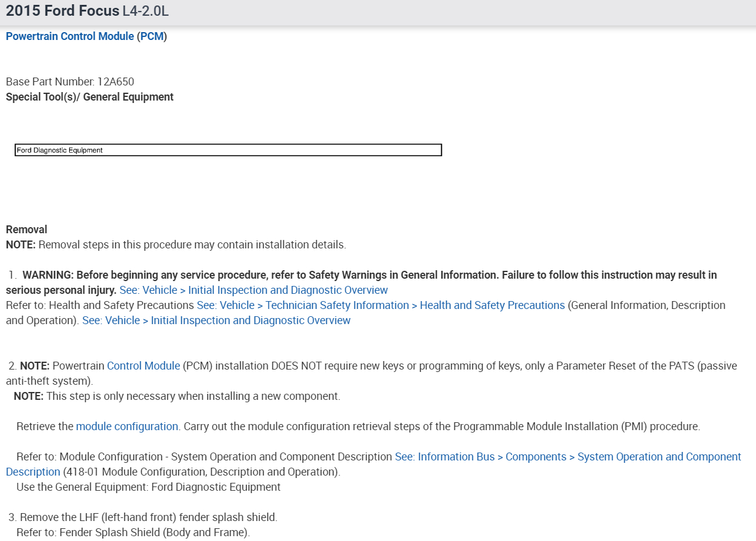Open the Powertrain Control Module header link
Viewport: 756px width, 541px height.
70,36
